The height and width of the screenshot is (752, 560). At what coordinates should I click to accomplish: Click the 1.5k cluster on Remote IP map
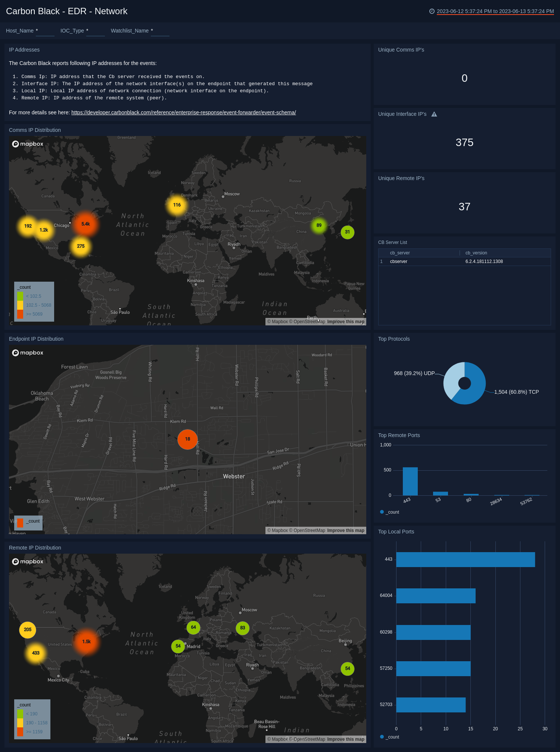[86, 642]
